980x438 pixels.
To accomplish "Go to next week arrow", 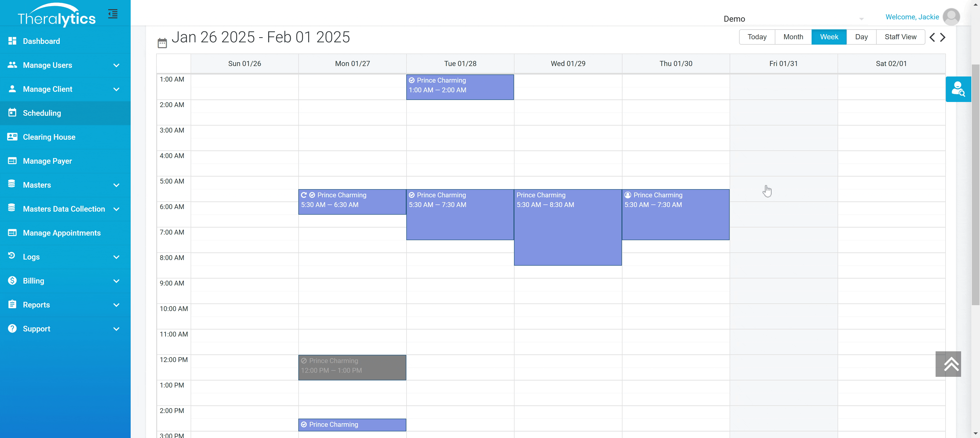I will pos(943,37).
